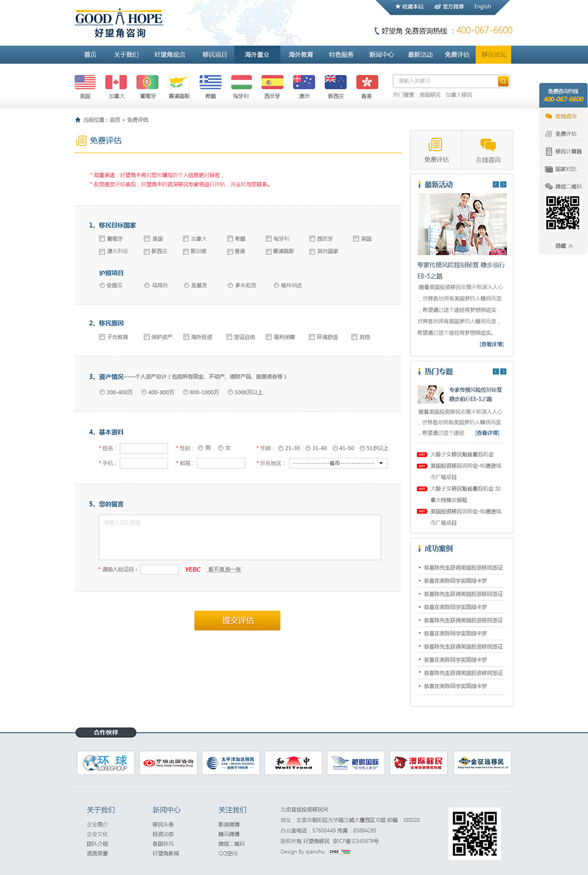Click previous arrow in 热门专题 panel
Viewport: 588px width, 875px height.
tap(496, 372)
